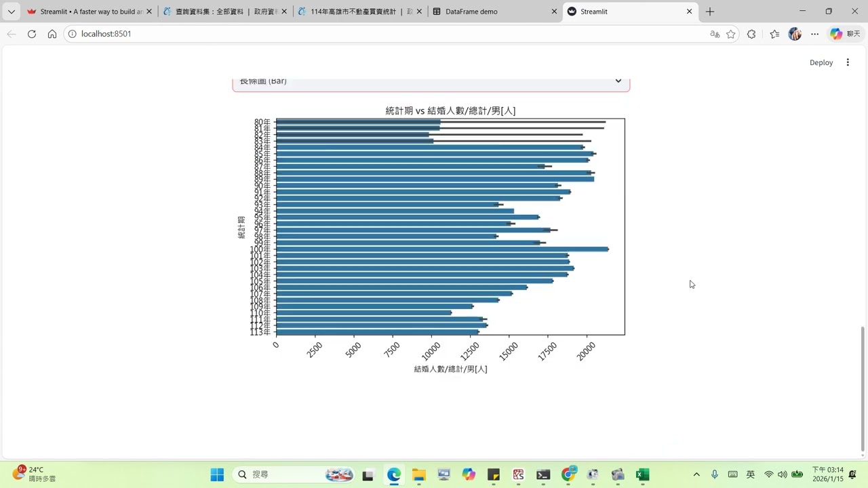
Task: Open the Copilot chat button
Action: 845,34
